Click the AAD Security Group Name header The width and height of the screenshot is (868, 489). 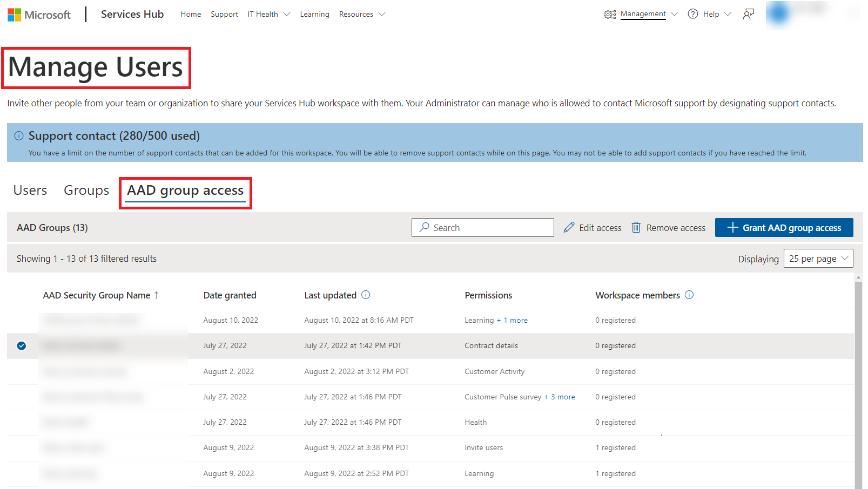[97, 295]
